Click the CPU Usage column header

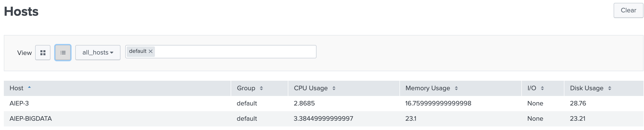(311, 88)
